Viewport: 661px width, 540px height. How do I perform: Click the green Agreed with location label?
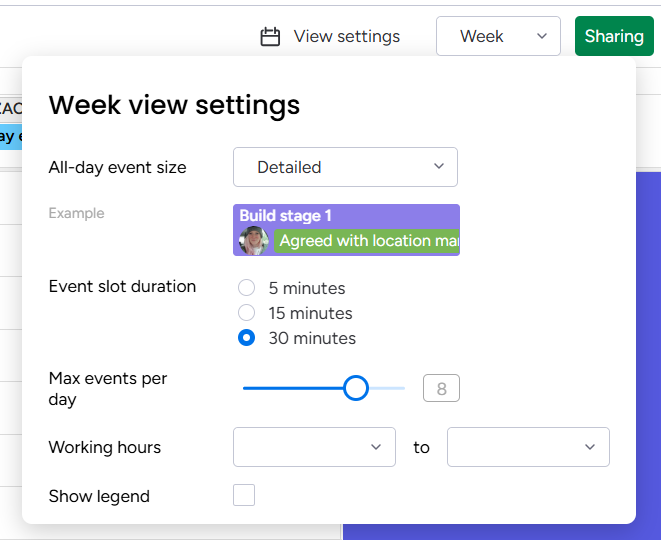tap(368, 241)
